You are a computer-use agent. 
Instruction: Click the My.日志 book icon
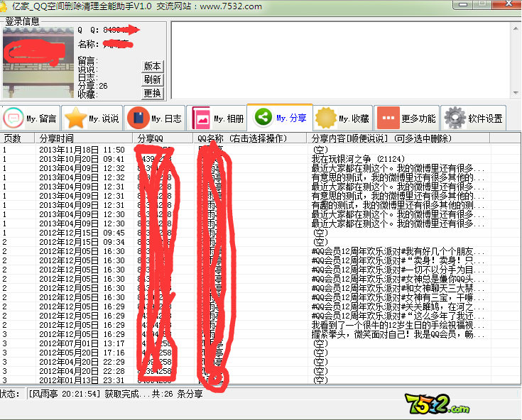pos(138,118)
